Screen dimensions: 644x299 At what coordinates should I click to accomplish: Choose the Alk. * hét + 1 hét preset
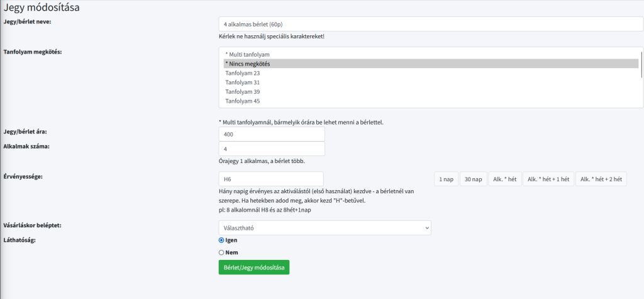click(x=548, y=179)
